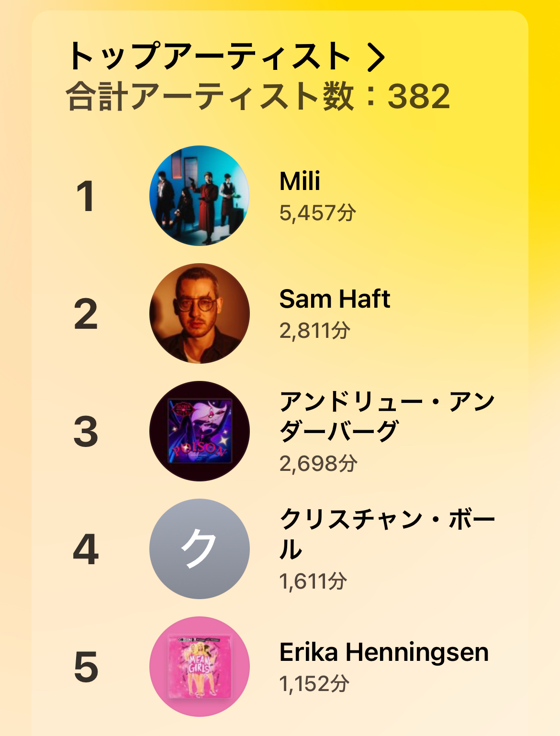Tap the 5,457分 listening time
The height and width of the screenshot is (736, 560).
pos(318,213)
